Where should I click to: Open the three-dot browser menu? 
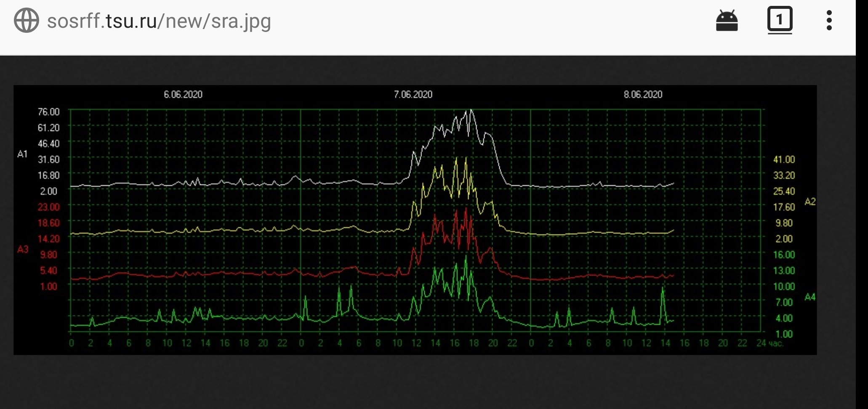829,21
